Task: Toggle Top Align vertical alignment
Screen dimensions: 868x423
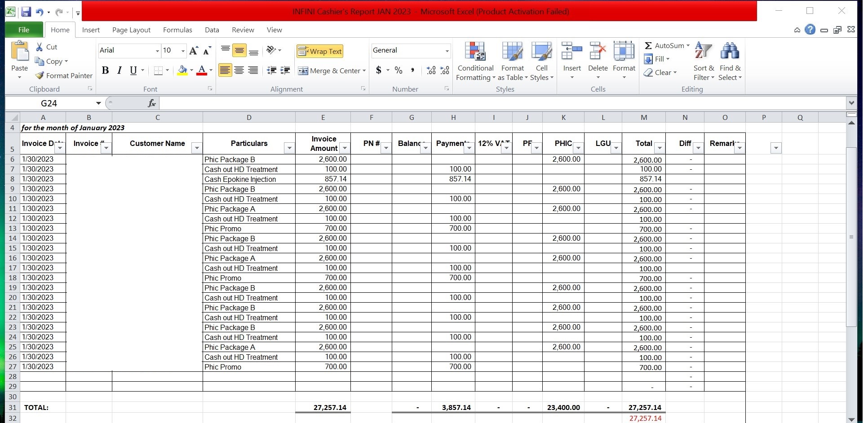Action: coord(226,50)
